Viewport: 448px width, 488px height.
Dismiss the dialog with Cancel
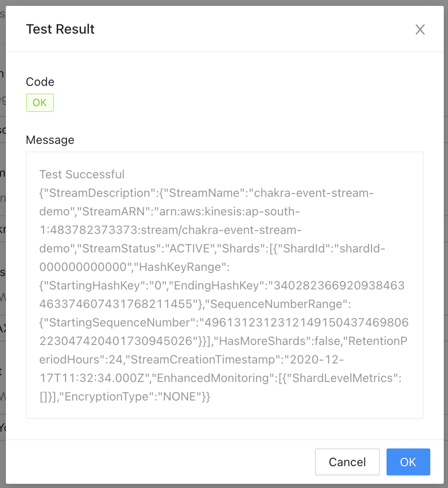coord(347,462)
